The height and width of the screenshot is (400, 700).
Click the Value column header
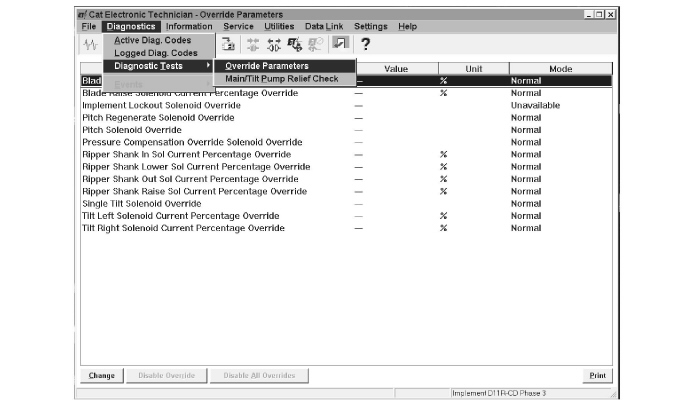pos(396,69)
